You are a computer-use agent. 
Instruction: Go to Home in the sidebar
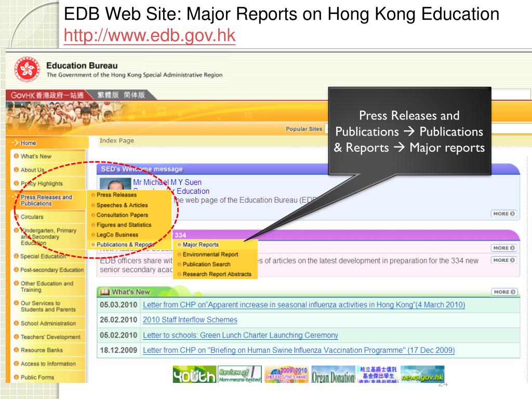tap(28, 143)
